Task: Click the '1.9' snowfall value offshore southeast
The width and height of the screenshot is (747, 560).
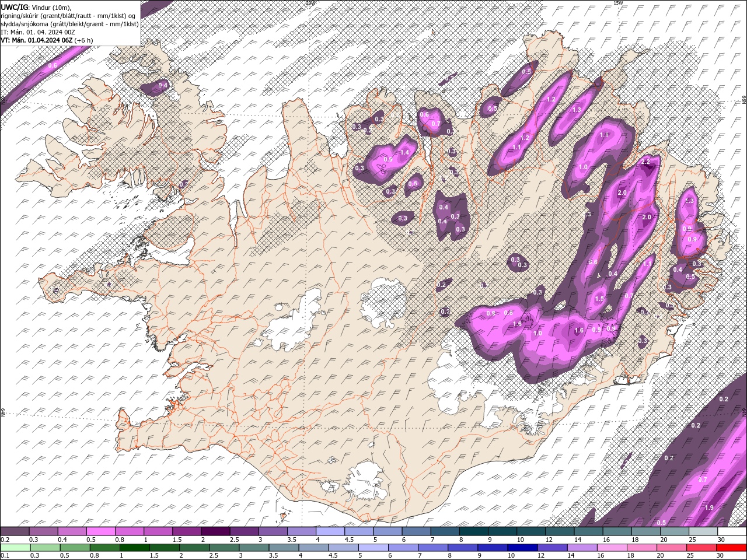Action: pos(709,508)
